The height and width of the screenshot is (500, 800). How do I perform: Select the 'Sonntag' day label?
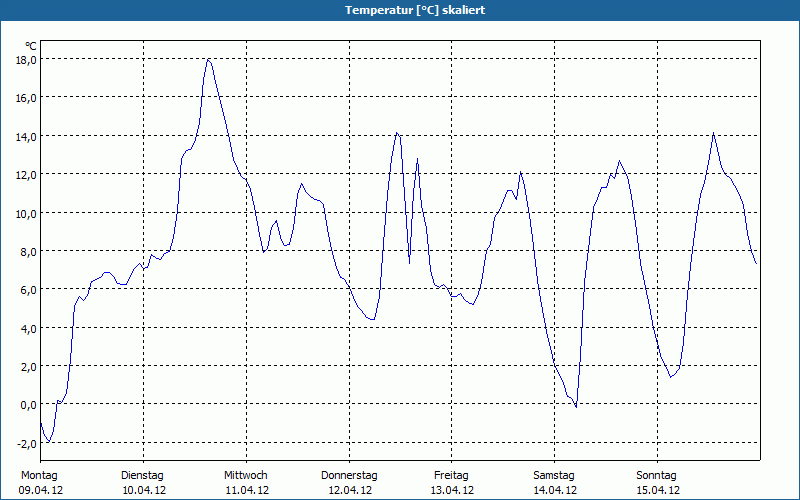pos(657,476)
